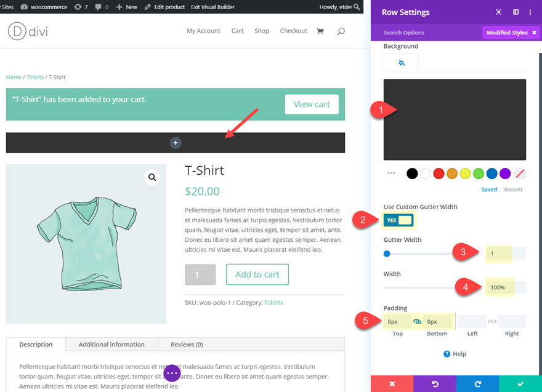Viewport: 542px width, 392px height.
Task: Click the Divi logo
Action: pos(28,31)
